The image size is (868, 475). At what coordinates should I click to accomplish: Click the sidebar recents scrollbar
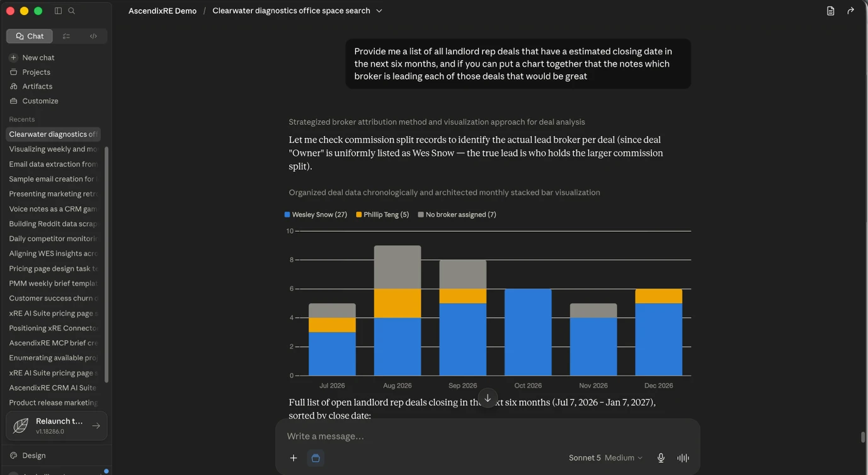tap(106, 265)
